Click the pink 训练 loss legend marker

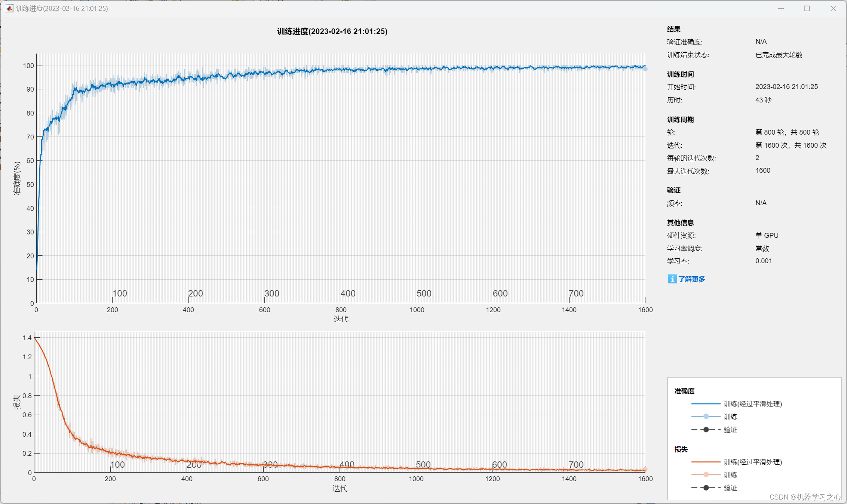coord(706,475)
